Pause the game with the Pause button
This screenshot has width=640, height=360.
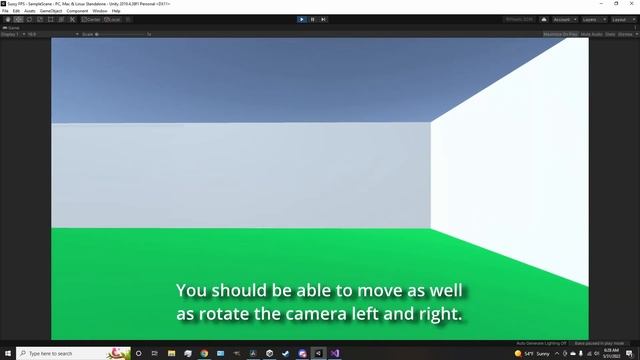313,20
